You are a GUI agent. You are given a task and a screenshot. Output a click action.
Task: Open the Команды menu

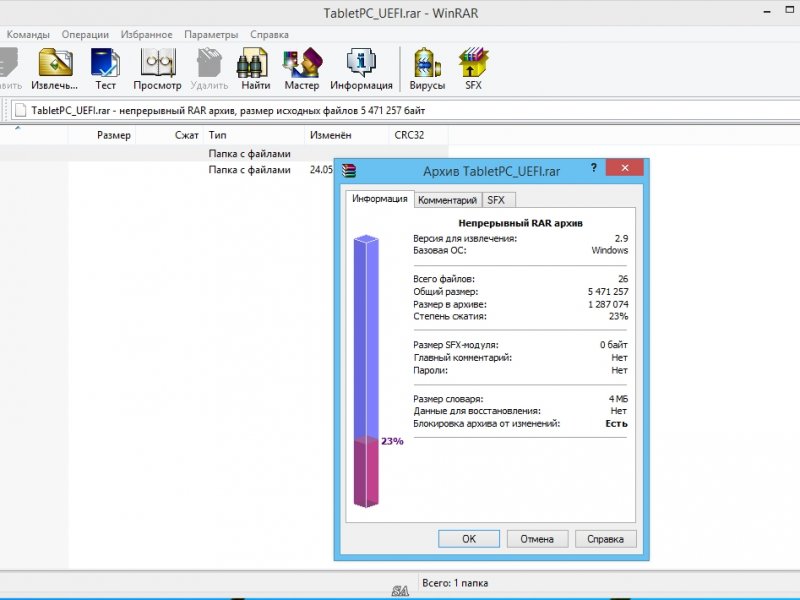pos(28,35)
